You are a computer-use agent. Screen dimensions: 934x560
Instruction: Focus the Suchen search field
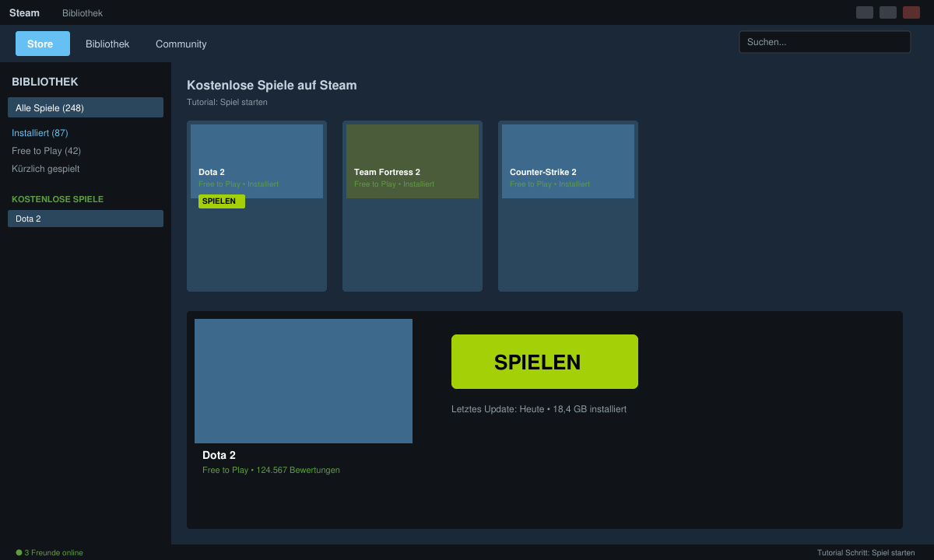825,42
